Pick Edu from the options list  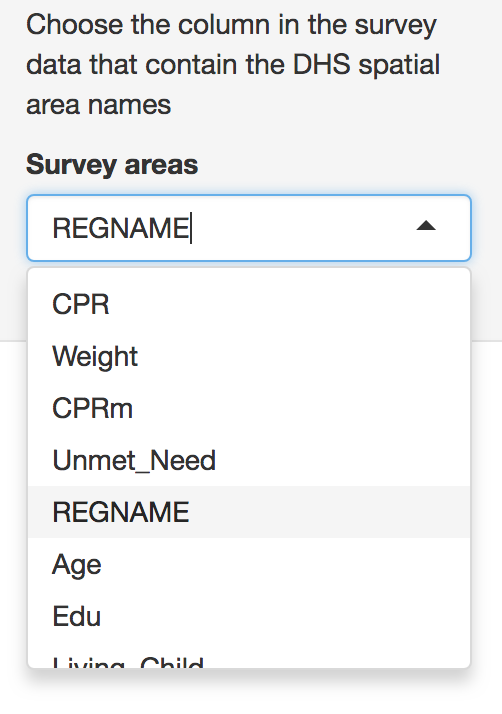click(x=249, y=616)
